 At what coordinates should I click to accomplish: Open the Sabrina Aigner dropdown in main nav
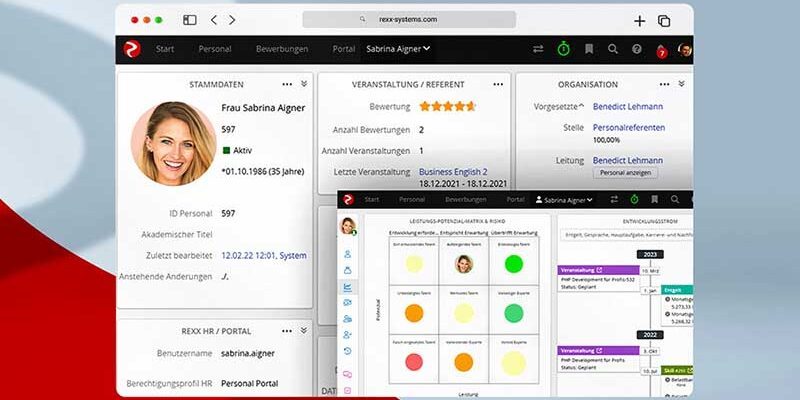[x=398, y=49]
